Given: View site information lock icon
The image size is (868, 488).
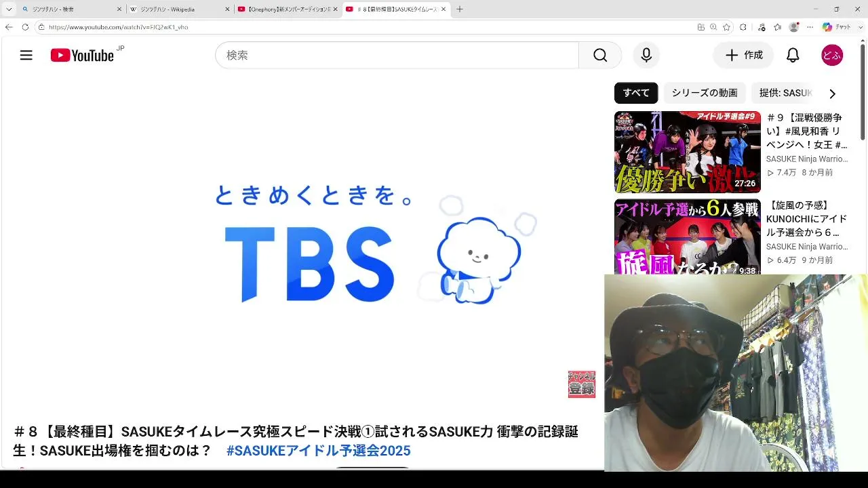Looking at the screenshot, I should 41,27.
